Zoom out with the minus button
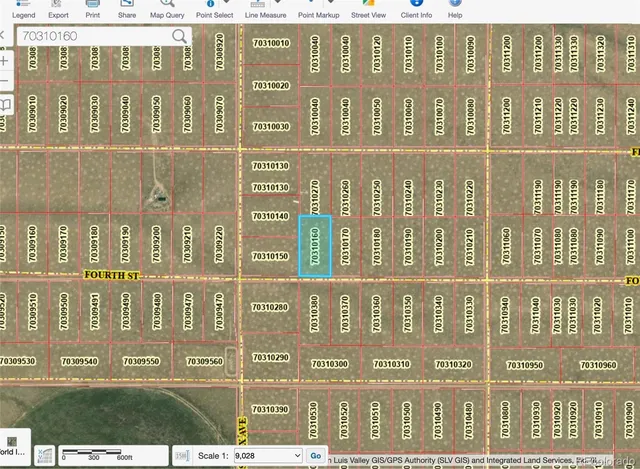Viewport: 640px width, 469px height. pos(5,80)
